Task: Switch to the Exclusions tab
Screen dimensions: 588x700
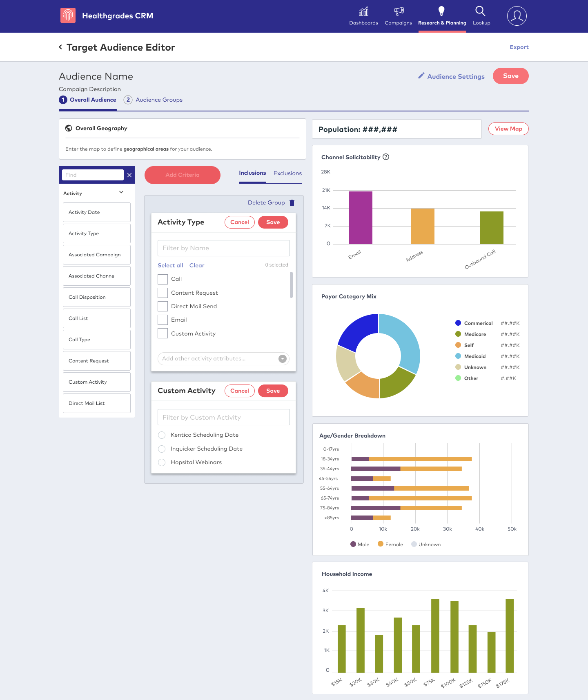Action: pos(287,173)
